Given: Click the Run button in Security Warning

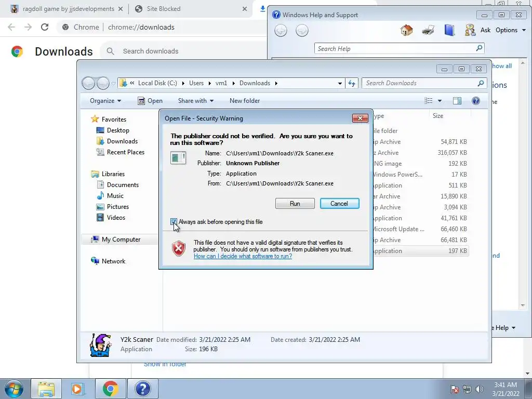Looking at the screenshot, I should [295, 204].
